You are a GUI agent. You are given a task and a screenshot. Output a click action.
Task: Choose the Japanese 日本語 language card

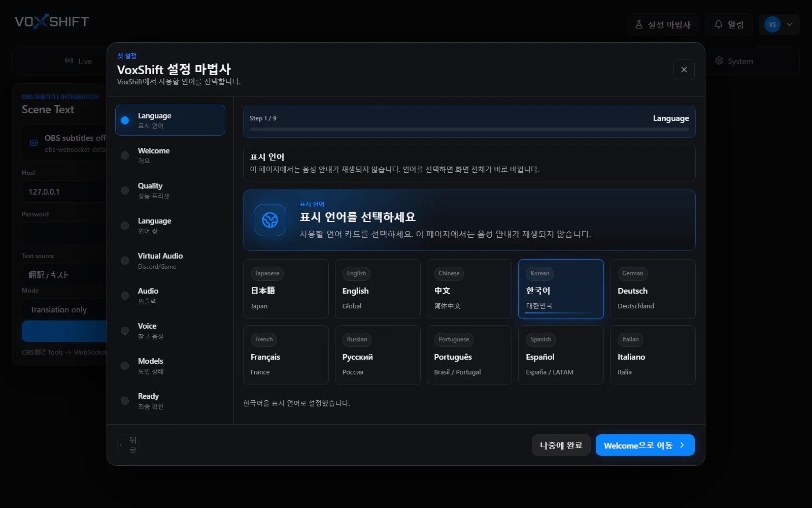286,289
